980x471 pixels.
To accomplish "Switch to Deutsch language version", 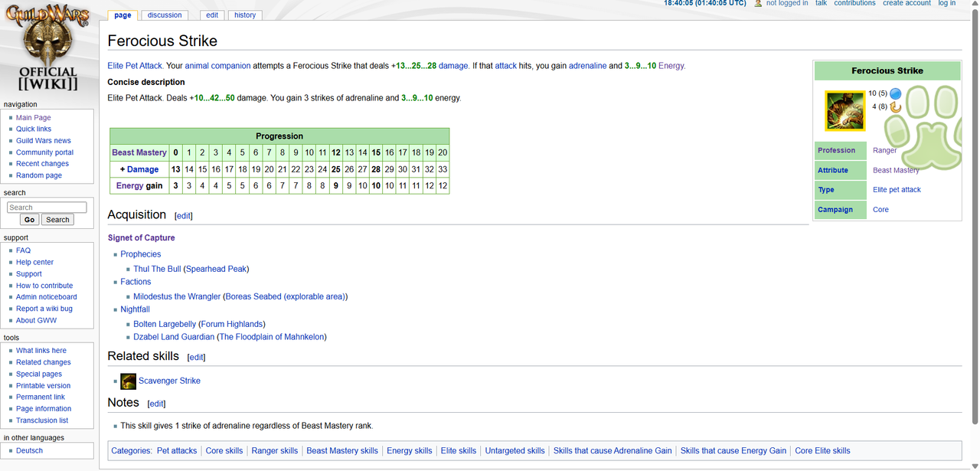I will pyautogui.click(x=30, y=451).
